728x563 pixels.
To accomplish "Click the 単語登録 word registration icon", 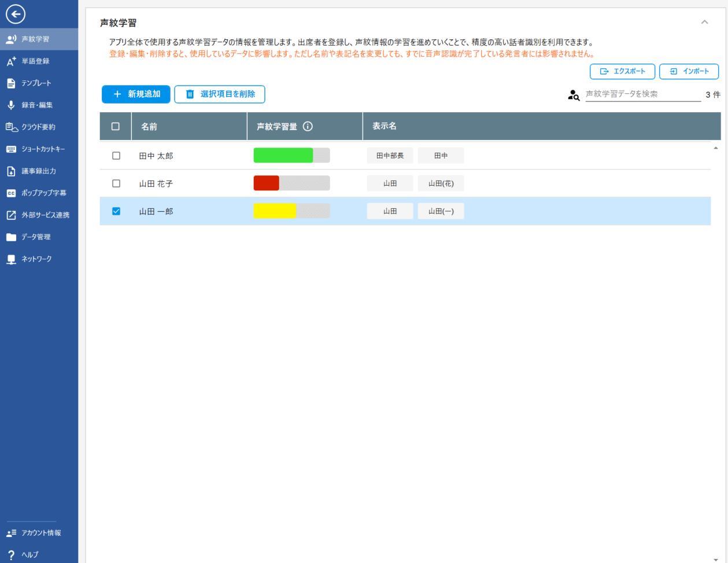I will click(11, 61).
